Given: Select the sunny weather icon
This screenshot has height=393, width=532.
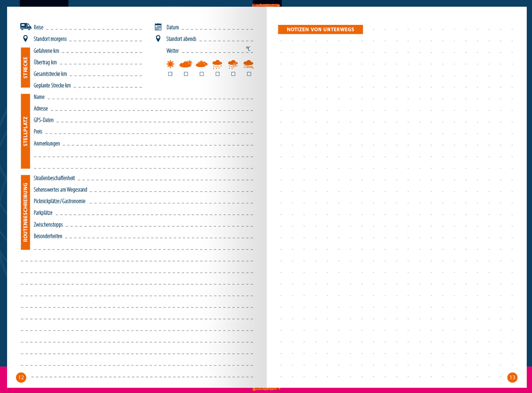Looking at the screenshot, I should (x=170, y=64).
